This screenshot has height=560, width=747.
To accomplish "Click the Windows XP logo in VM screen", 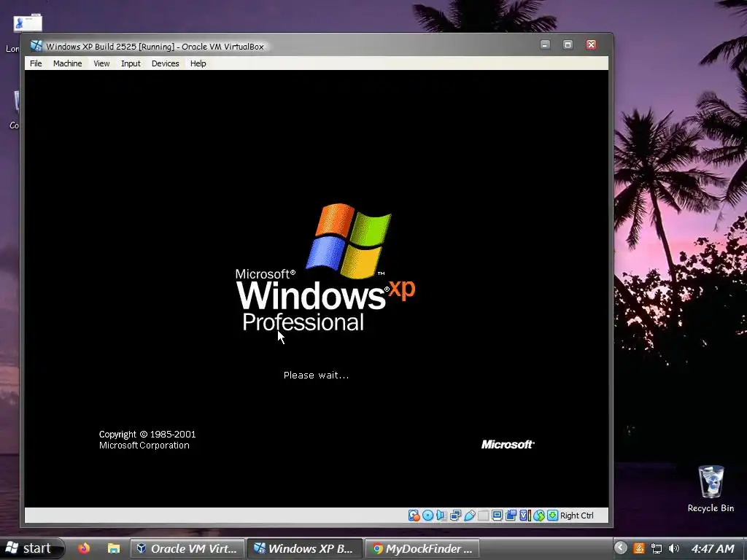I will click(x=325, y=268).
